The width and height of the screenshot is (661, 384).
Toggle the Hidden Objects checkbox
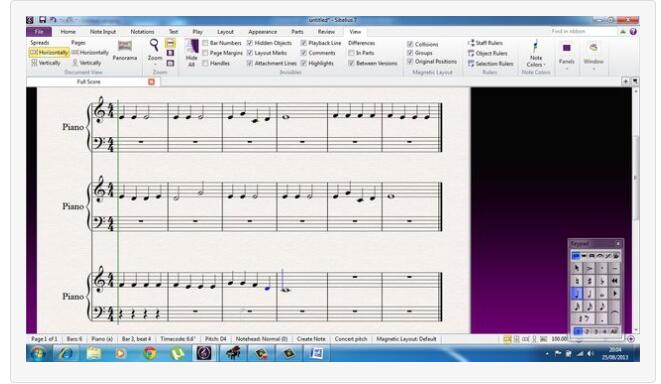(250, 43)
